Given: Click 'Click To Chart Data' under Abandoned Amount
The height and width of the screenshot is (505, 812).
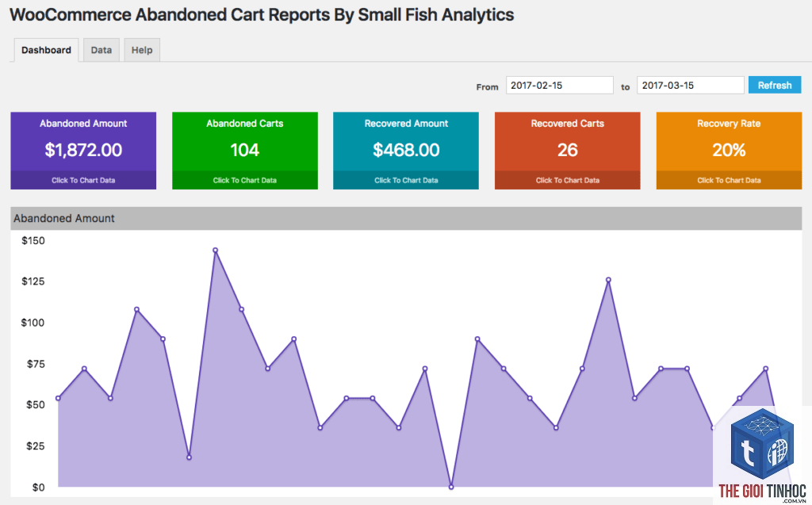Looking at the screenshot, I should pos(83,180).
